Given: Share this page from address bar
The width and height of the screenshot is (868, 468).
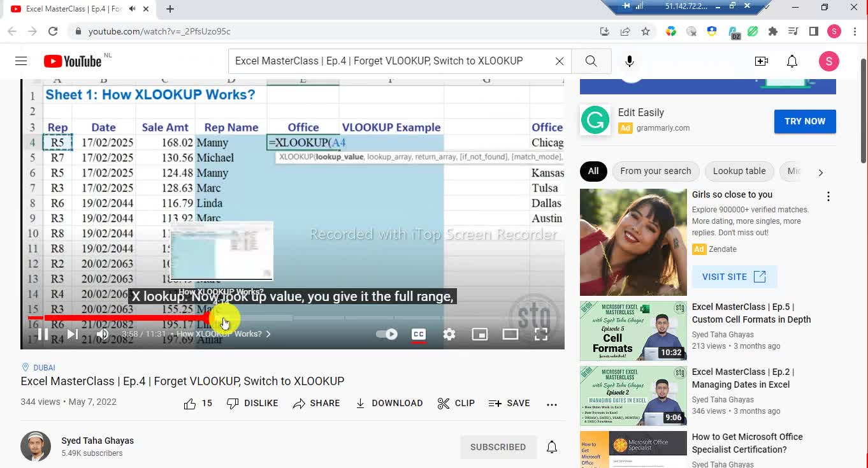Looking at the screenshot, I should tap(625, 31).
